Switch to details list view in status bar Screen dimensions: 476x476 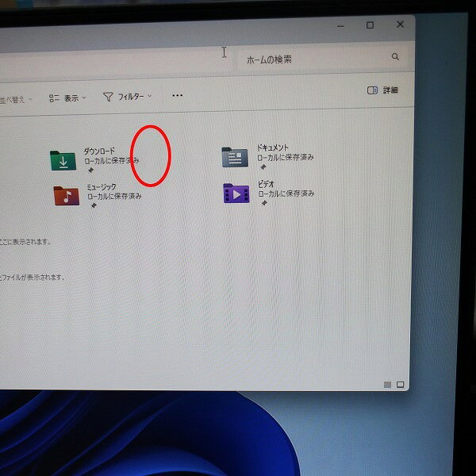pyautogui.click(x=387, y=384)
